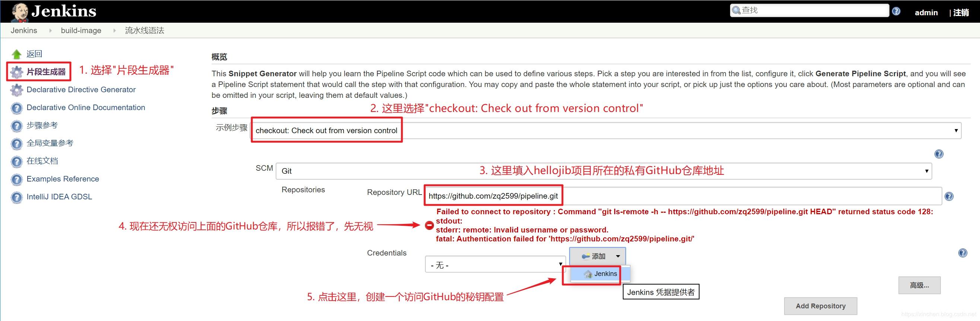
Task: Open Declarative Online Documentation link
Action: click(x=86, y=107)
